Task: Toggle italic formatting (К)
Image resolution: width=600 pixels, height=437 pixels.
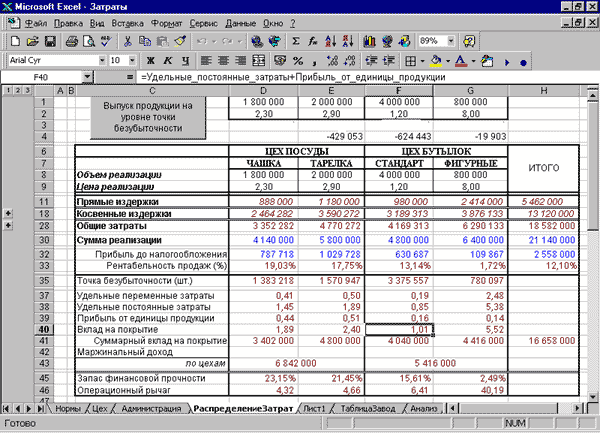Action: (168, 61)
